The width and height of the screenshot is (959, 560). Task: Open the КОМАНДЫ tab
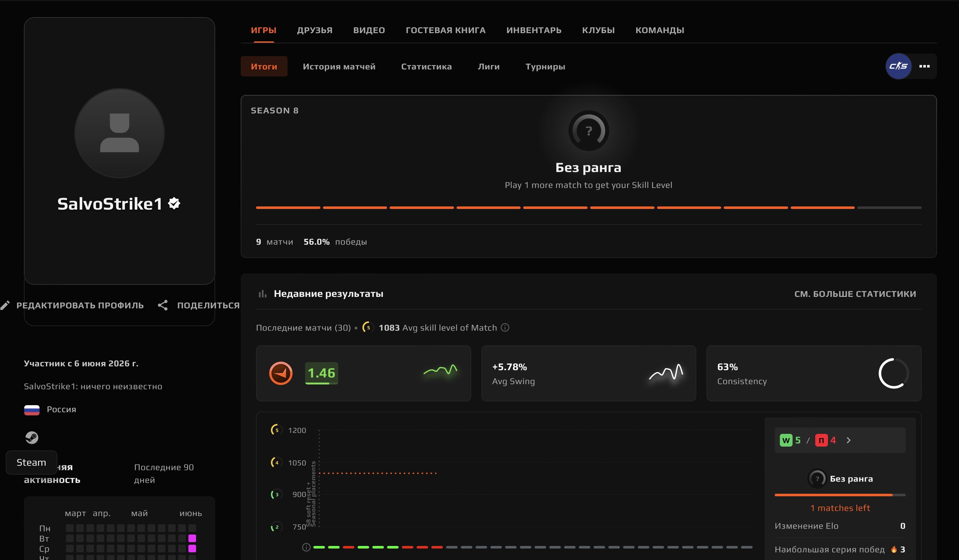pyautogui.click(x=660, y=30)
